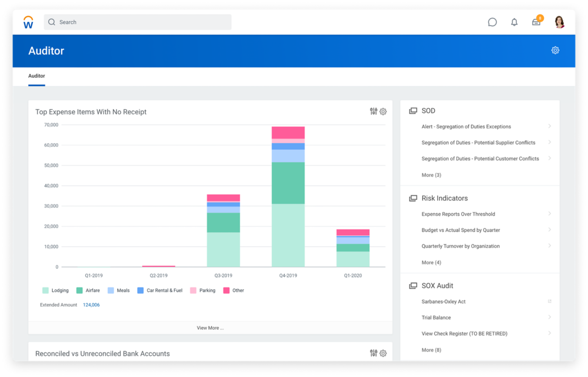588x377 pixels.
Task: Expand More (4) under Risk Indicators
Action: (x=431, y=262)
